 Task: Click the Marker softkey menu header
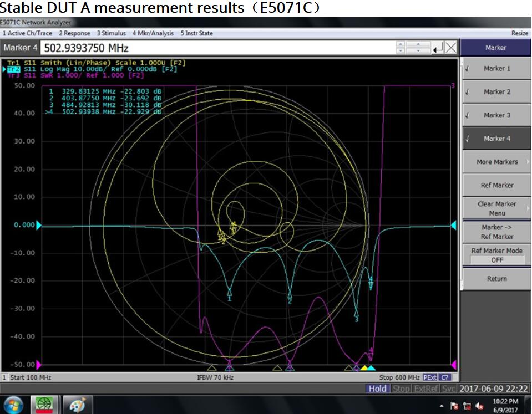tap(496, 48)
